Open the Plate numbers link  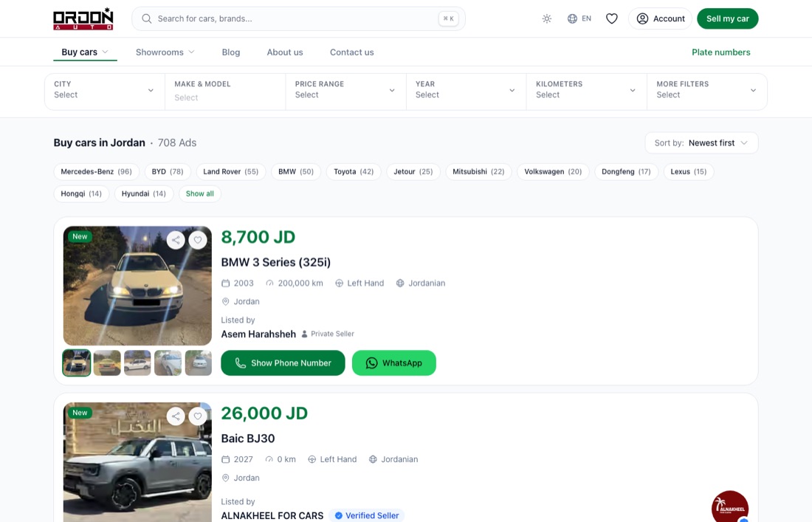[x=721, y=52]
